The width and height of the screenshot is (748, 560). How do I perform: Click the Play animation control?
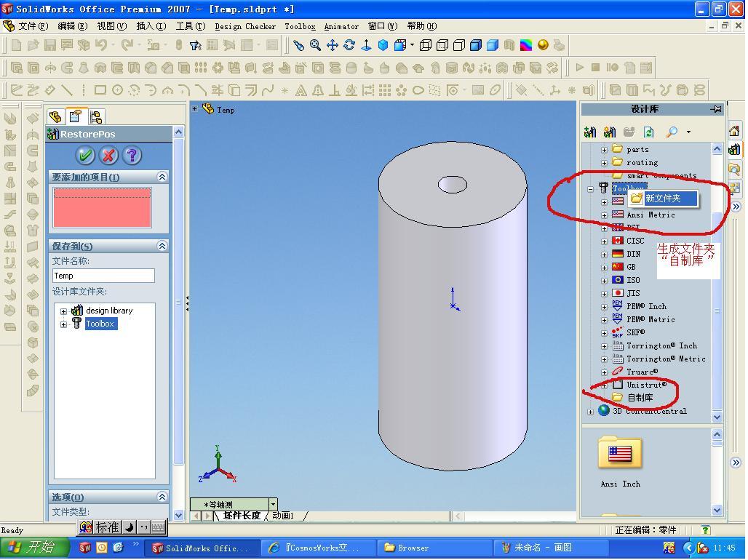[580, 68]
